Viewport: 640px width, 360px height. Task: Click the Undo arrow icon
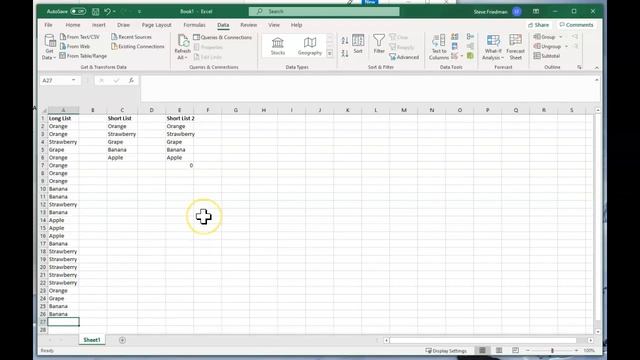pyautogui.click(x=107, y=11)
